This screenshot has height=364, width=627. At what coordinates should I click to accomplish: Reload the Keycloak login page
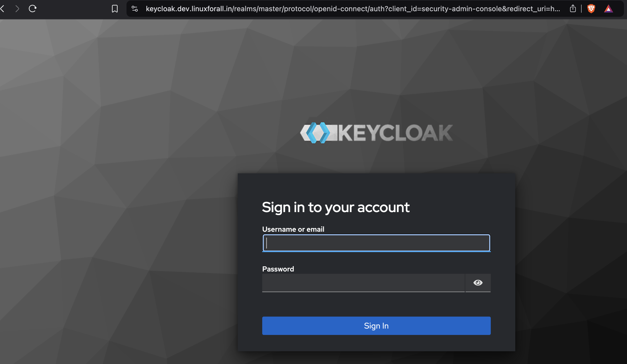(33, 8)
